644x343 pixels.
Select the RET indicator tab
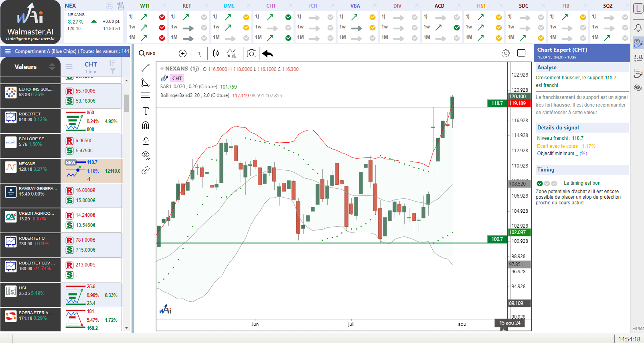coord(187,6)
